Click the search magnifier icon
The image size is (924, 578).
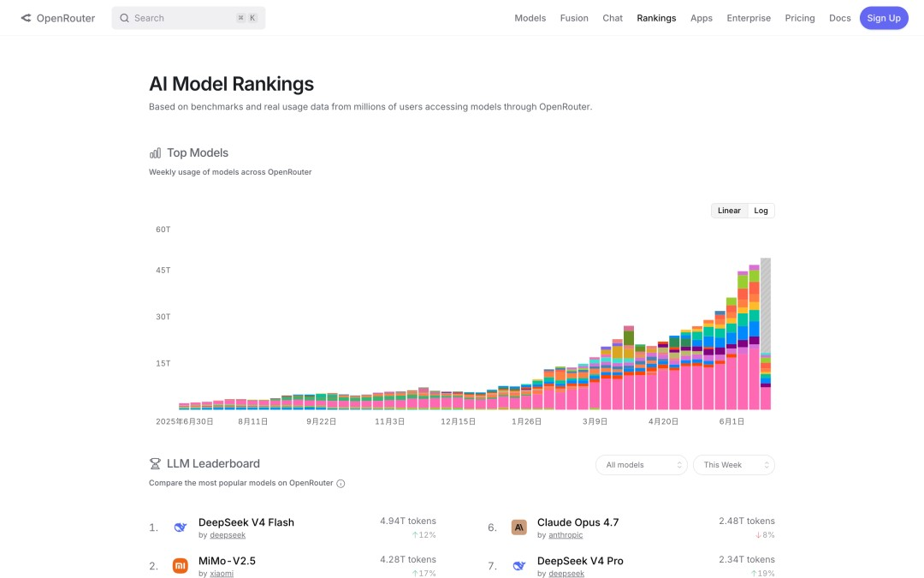[124, 18]
